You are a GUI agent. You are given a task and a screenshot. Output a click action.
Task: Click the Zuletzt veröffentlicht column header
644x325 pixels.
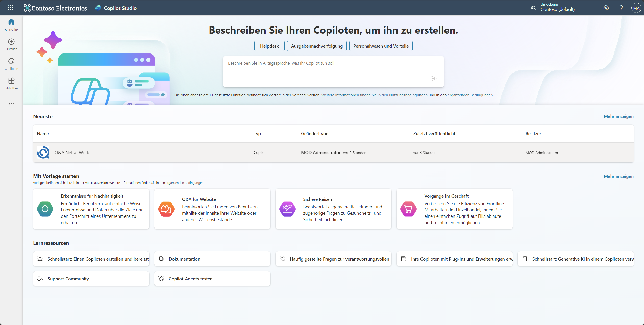click(434, 134)
